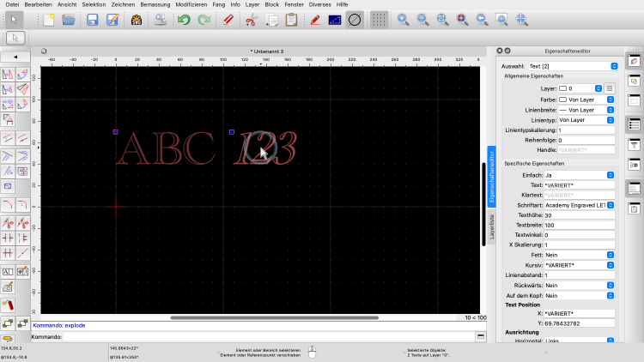Click the clipboard Paste icon
The width and height of the screenshot is (644, 362).
[x=292, y=19]
